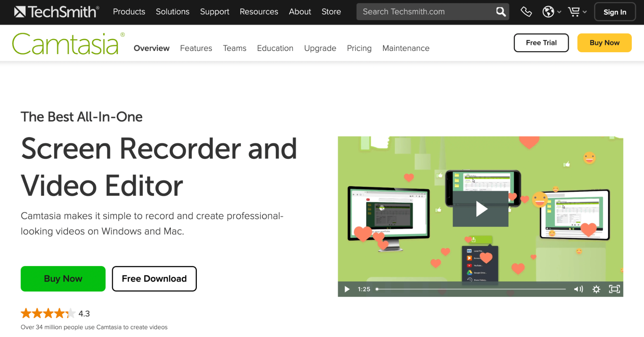Select the Features tab
The image size is (644, 337).
[196, 48]
